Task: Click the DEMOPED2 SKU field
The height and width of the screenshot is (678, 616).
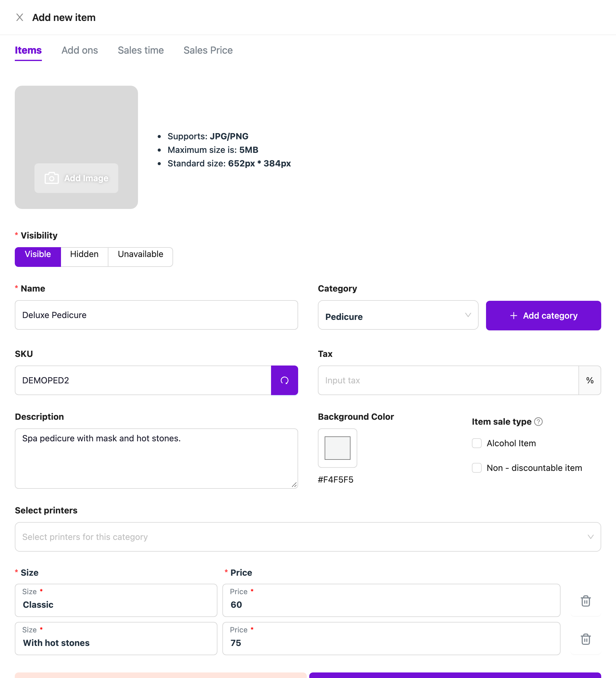Action: [143, 380]
